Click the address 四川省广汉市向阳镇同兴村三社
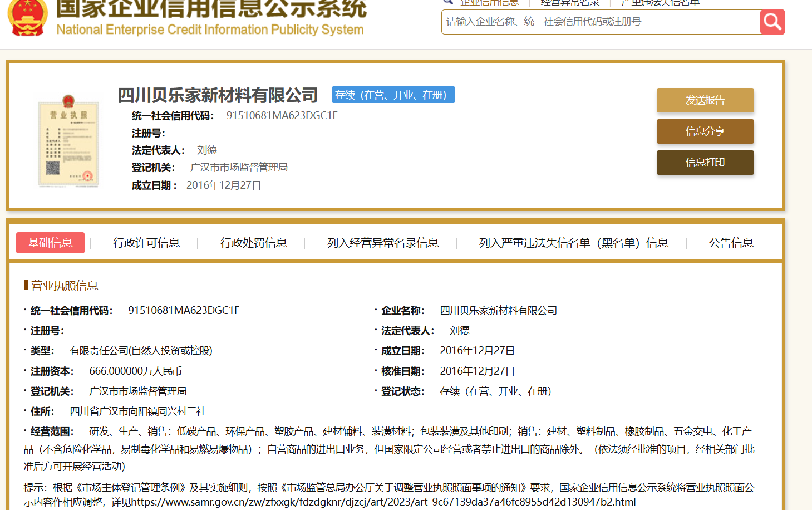 tap(138, 411)
